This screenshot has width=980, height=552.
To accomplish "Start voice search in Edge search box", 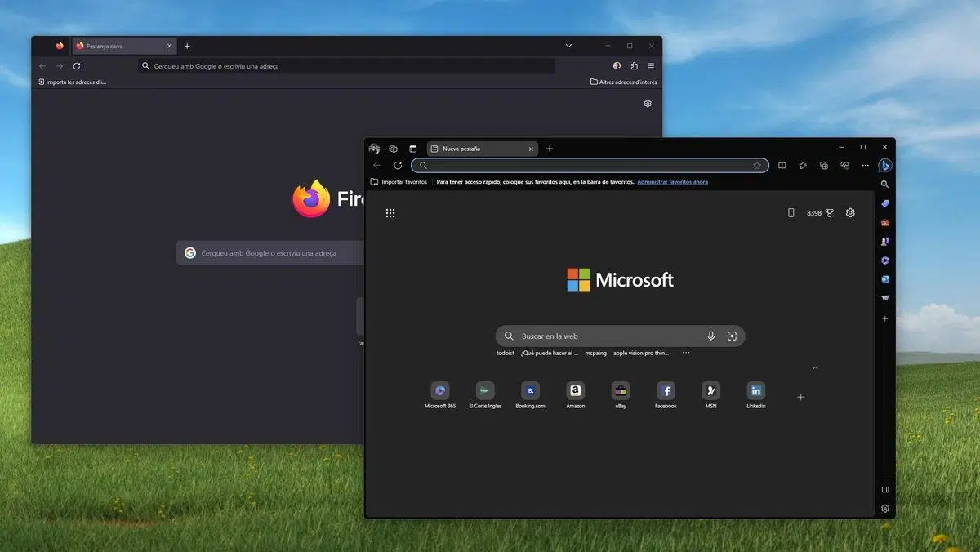I will click(x=711, y=336).
